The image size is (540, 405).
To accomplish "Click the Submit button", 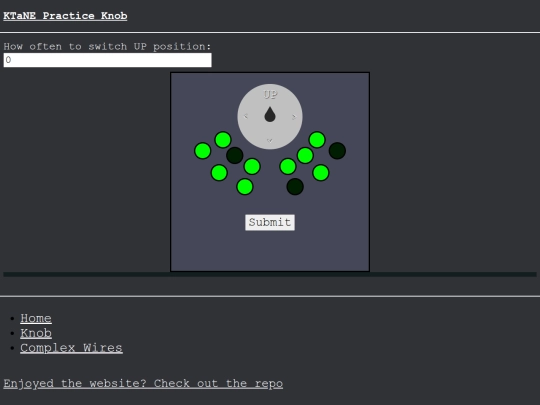I will [270, 222].
